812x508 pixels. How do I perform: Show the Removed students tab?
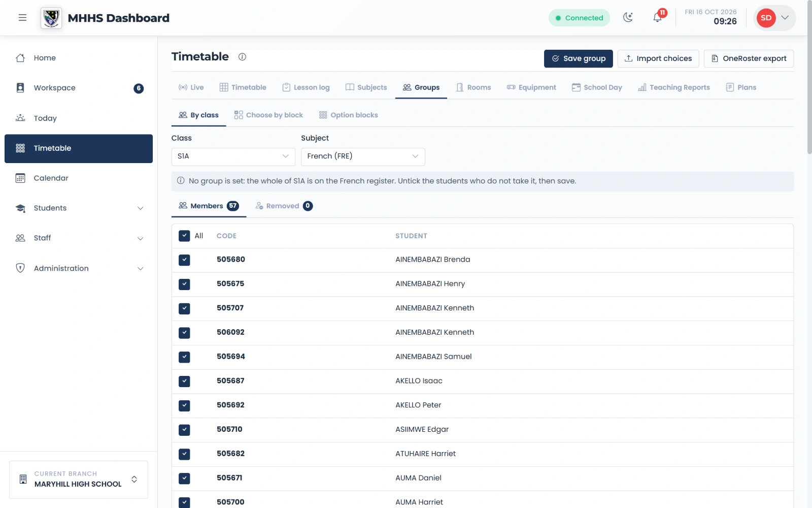(284, 206)
